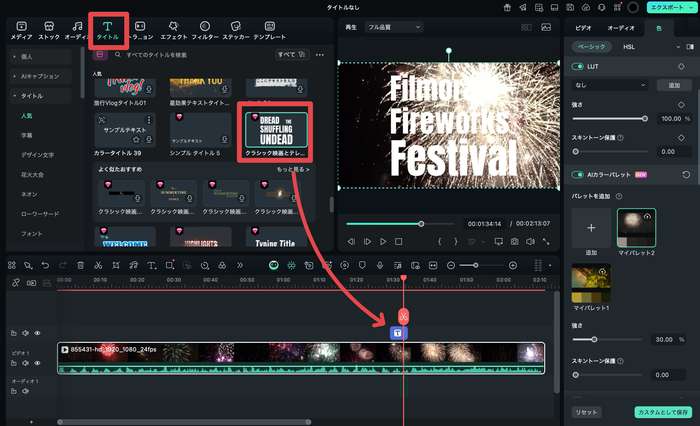
Task: Click the zoom out minus icon on timeline
Action: pos(451,265)
